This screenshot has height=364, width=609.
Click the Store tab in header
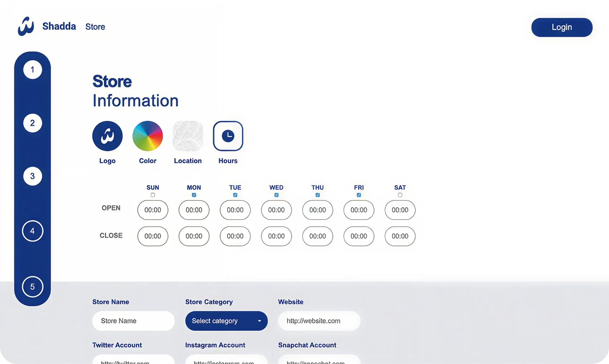click(95, 27)
